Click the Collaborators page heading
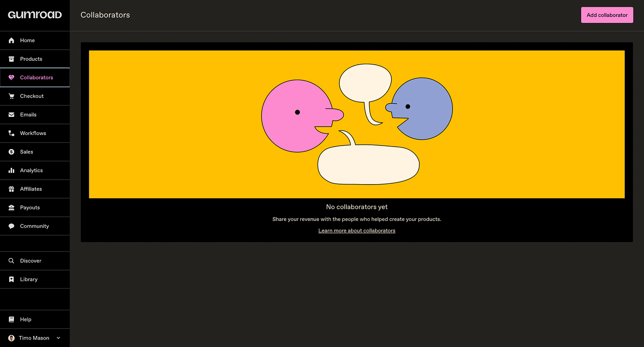Image resolution: width=644 pixels, height=347 pixels. click(105, 15)
